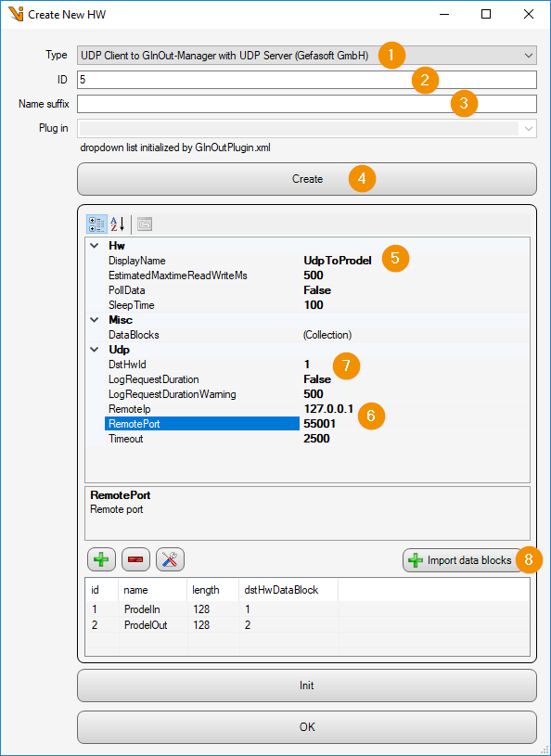Click the (Collection) value of DataBlocks
Viewport: 551px width, 756px height.
(327, 335)
